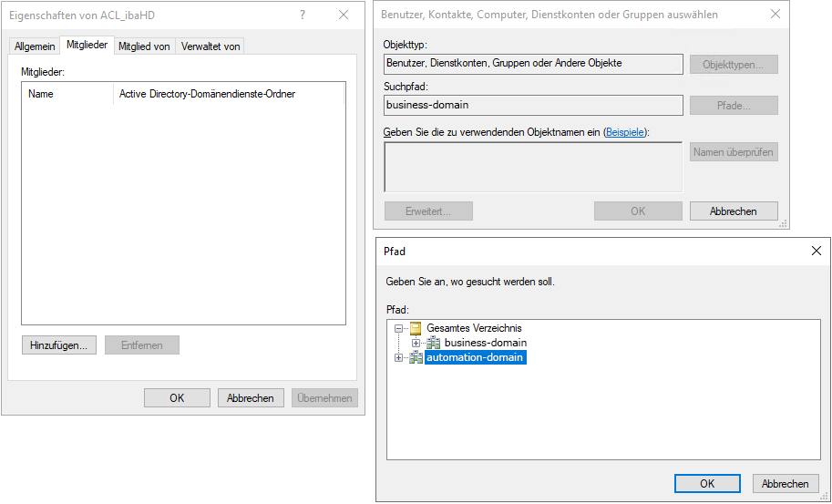The width and height of the screenshot is (832, 504).
Task: Confirm ACL_ibaHD properties with OK
Action: (x=177, y=398)
